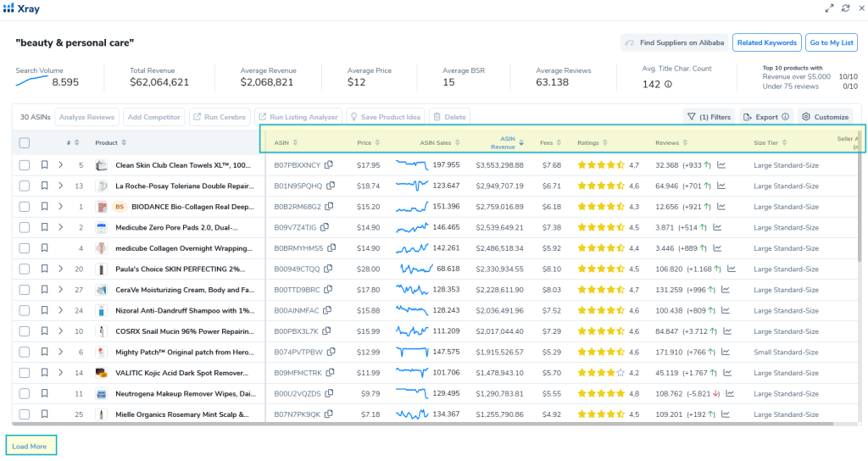Bookmark the Nizoral Anti-Dandruff Shampoo row
The width and height of the screenshot is (868, 461).
[x=44, y=310]
